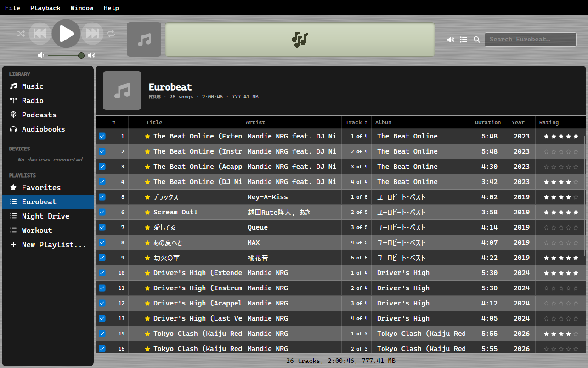Click the speaker icon left of the queue icon
The image size is (588, 368).
tap(450, 40)
